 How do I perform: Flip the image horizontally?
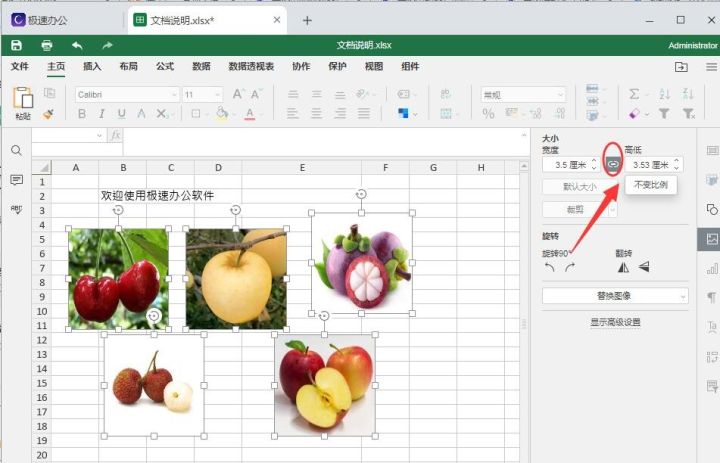click(624, 267)
